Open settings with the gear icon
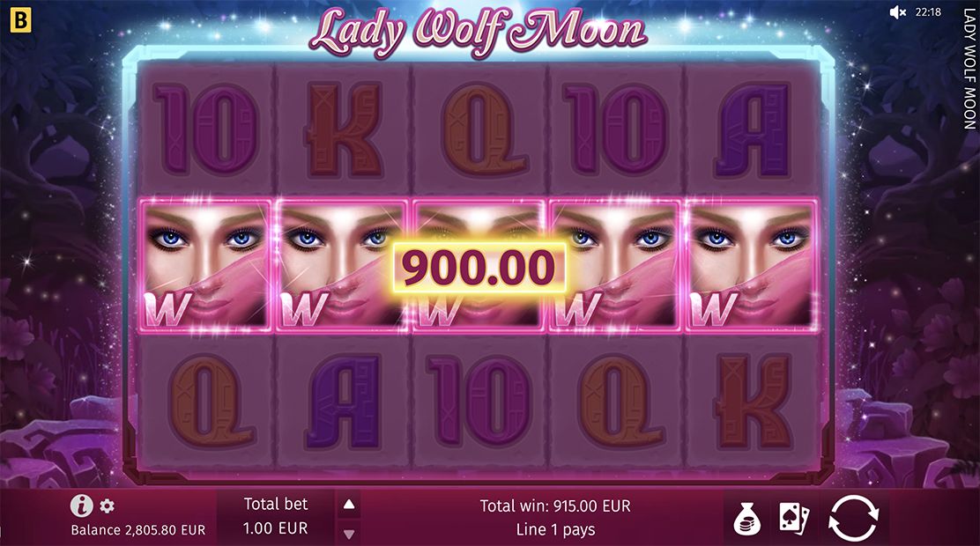This screenshot has width=980, height=546. pyautogui.click(x=108, y=505)
